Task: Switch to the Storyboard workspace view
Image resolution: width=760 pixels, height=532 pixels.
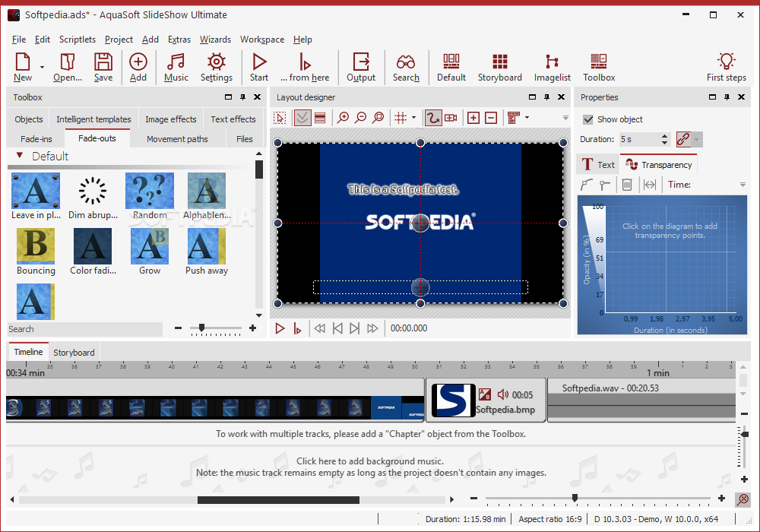Action: click(x=500, y=68)
